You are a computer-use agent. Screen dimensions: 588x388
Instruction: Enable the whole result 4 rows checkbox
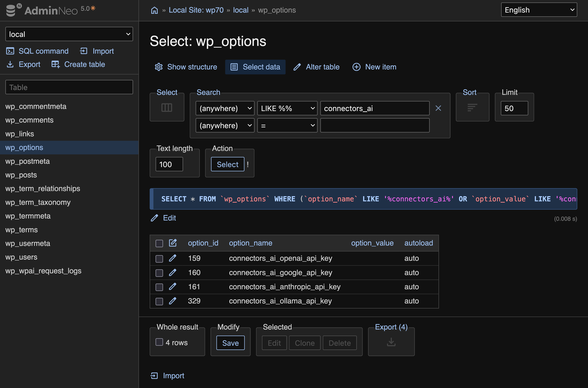(159, 342)
